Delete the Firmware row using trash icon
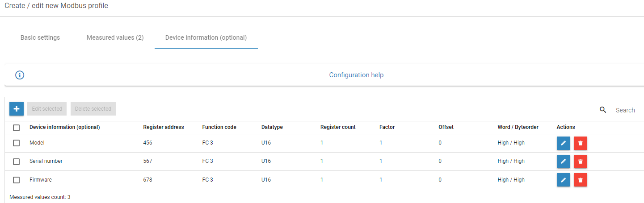This screenshot has width=644, height=203. [x=580, y=180]
